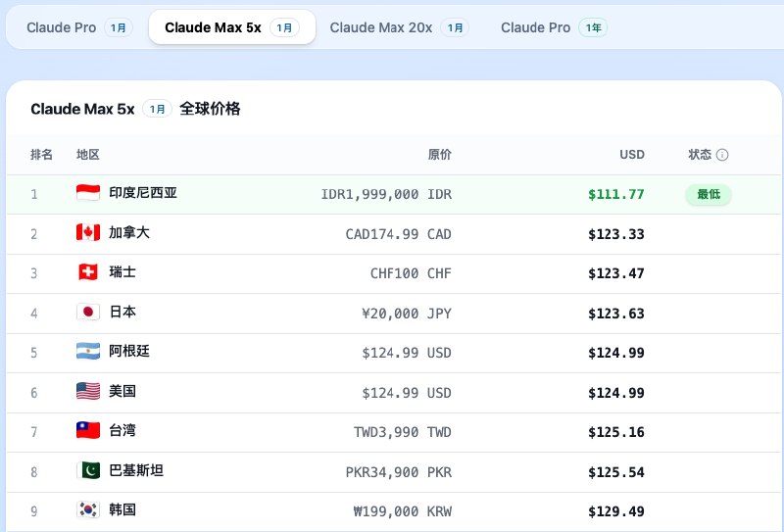Click the Taiwan flag icon
Image resolution: width=784 pixels, height=532 pixels.
click(88, 430)
